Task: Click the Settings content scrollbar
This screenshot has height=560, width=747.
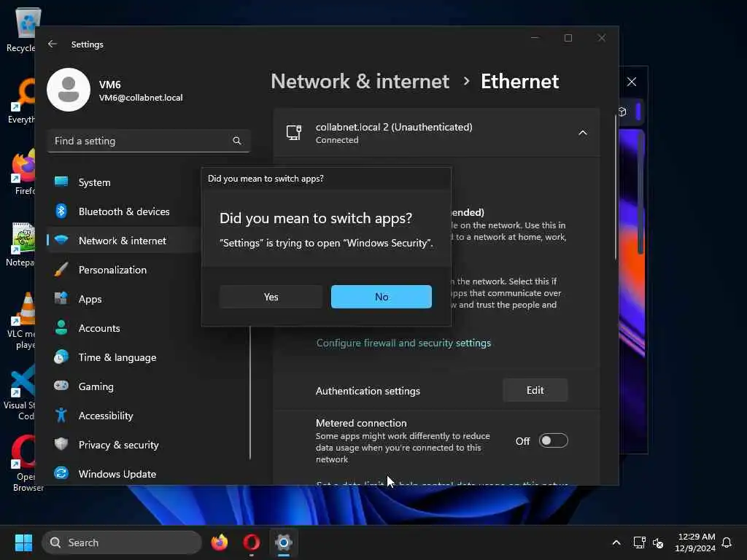Action: (x=616, y=187)
